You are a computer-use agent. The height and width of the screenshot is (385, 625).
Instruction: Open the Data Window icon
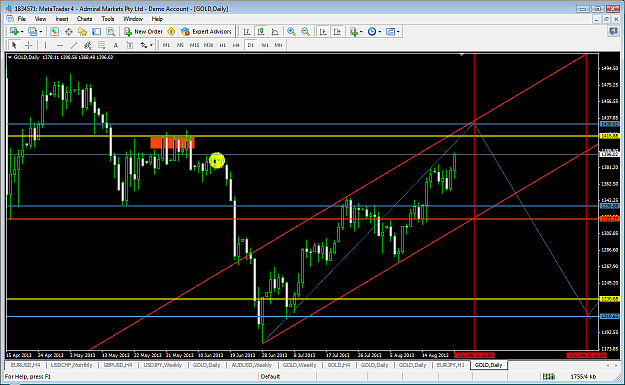tap(69, 31)
